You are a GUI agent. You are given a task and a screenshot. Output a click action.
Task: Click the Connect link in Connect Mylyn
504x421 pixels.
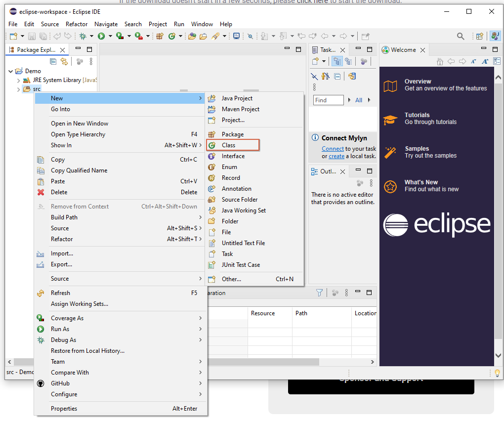coord(333,148)
